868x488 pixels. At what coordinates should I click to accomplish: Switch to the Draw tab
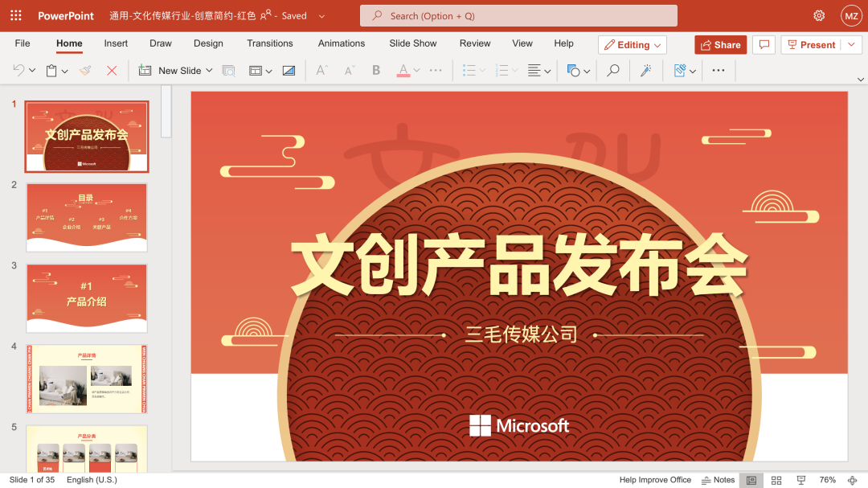pos(161,43)
